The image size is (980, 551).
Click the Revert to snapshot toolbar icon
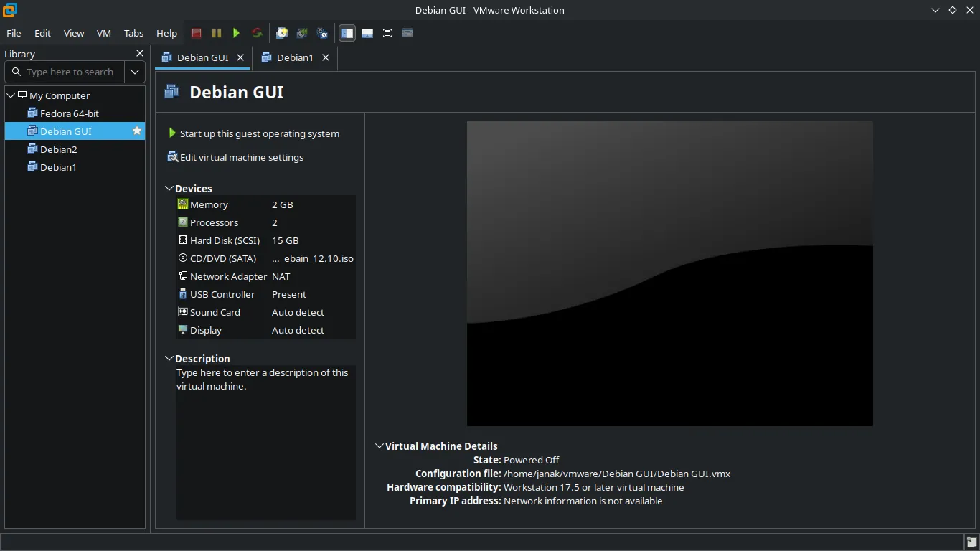click(302, 33)
